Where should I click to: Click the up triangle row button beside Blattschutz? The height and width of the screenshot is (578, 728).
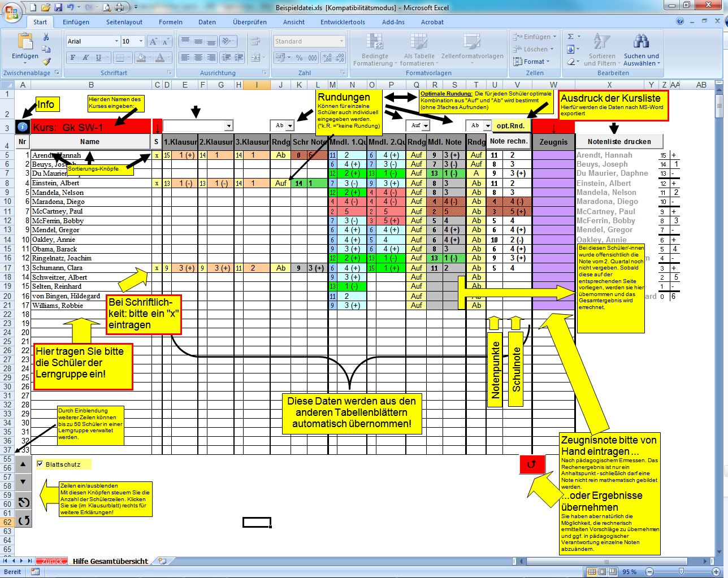(23, 464)
